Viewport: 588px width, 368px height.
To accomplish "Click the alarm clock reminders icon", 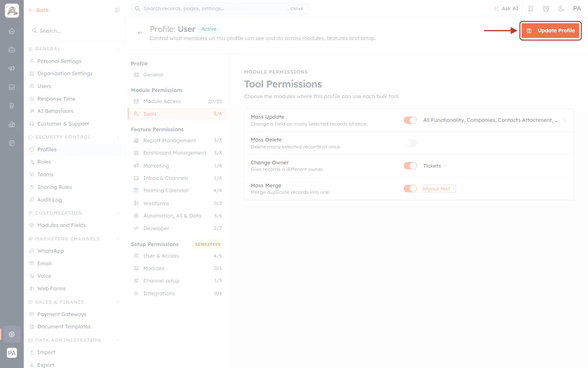I will tap(546, 9).
